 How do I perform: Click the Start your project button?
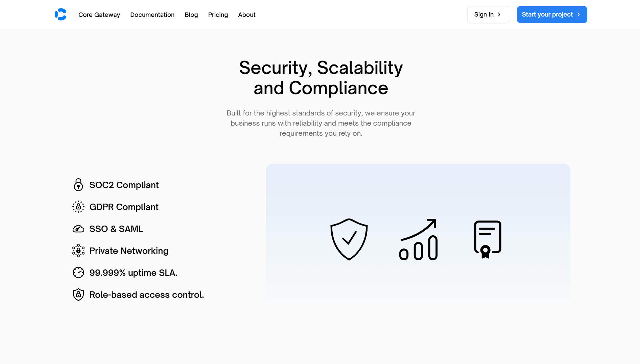(552, 15)
